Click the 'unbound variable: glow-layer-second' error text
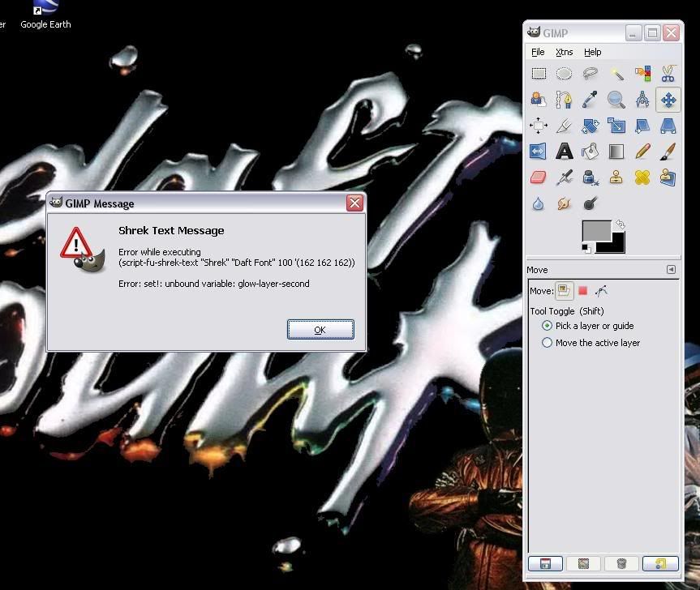Viewport: 700px width, 590px height. coord(237,284)
